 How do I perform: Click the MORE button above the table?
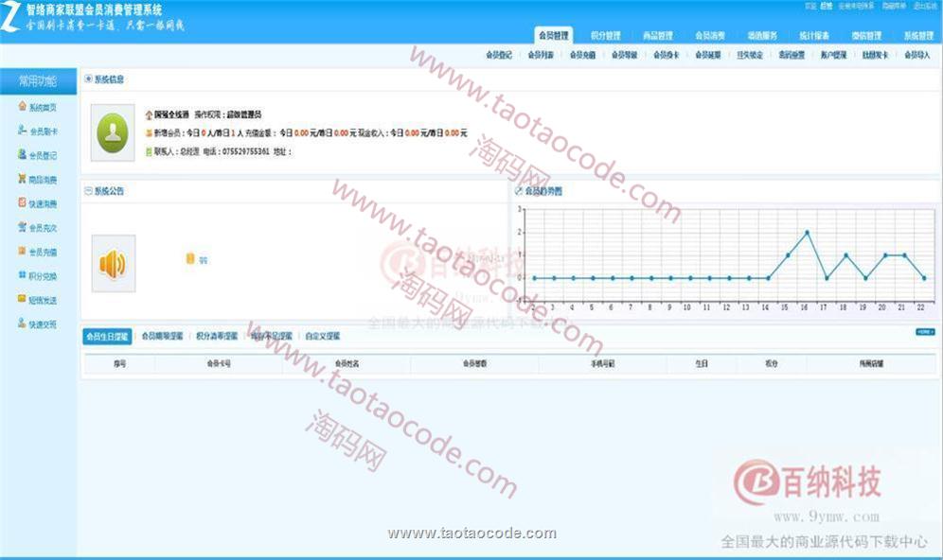click(x=925, y=332)
